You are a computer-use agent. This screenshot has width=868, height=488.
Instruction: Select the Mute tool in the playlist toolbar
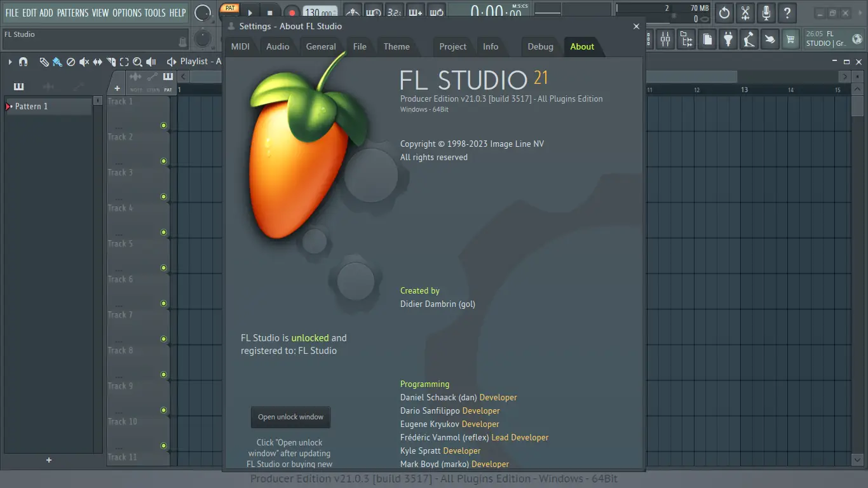(84, 62)
